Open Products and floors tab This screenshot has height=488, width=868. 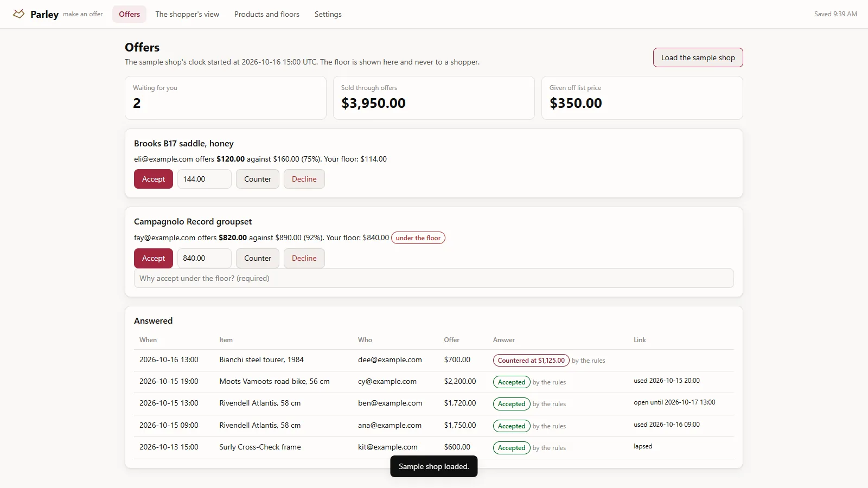(267, 14)
